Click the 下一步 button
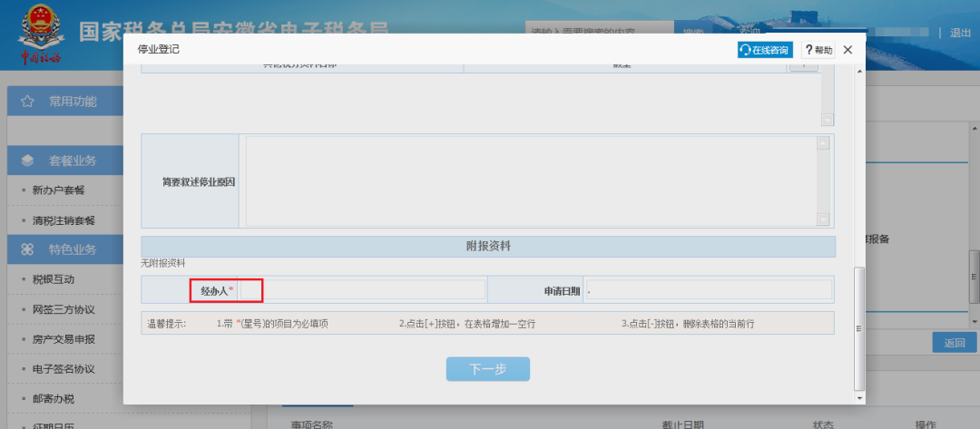This screenshot has width=980, height=429. pos(487,369)
